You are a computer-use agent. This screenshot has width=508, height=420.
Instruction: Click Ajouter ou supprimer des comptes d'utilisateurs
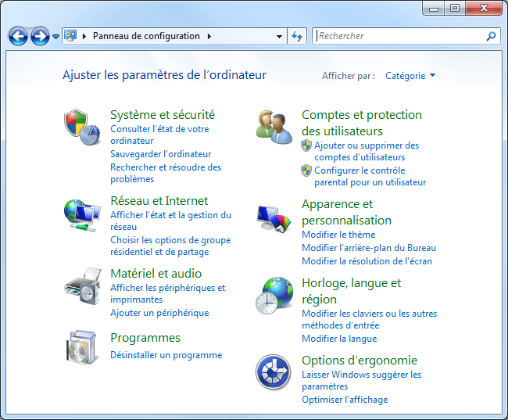[x=367, y=151]
